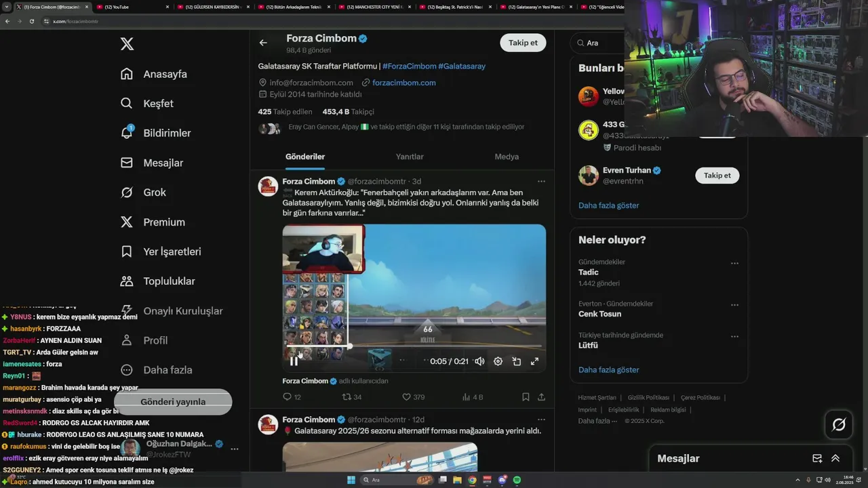Expand the Mesajlar drawer

pos(835,459)
